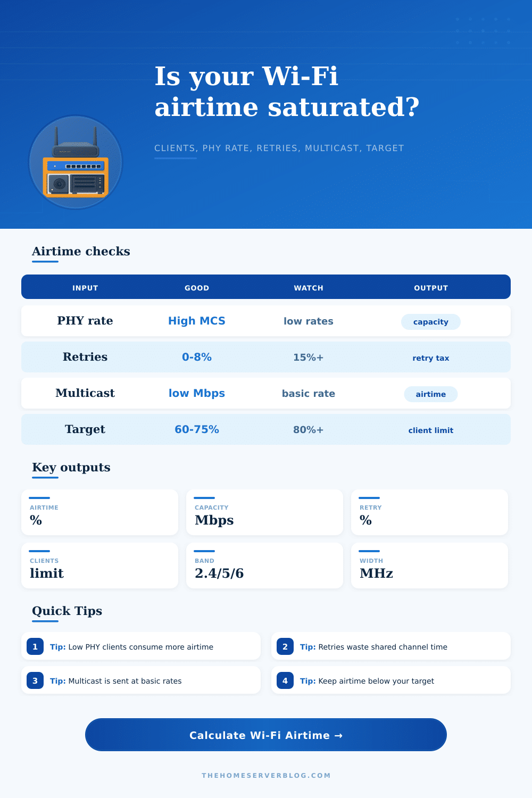Select the 'Multicast' row label
The width and height of the screenshot is (532, 798).
click(85, 393)
